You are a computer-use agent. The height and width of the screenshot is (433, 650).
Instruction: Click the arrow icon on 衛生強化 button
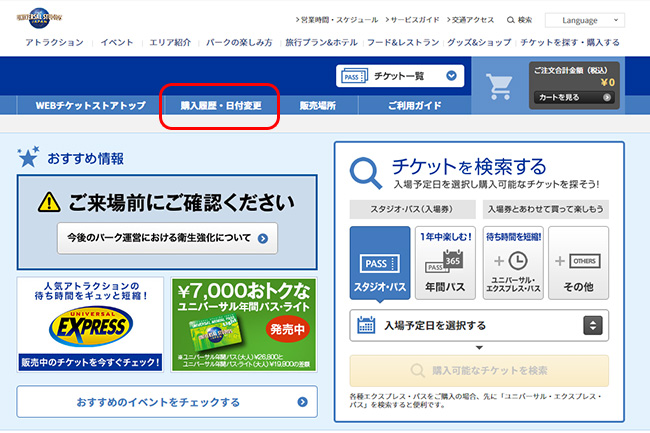click(x=263, y=239)
